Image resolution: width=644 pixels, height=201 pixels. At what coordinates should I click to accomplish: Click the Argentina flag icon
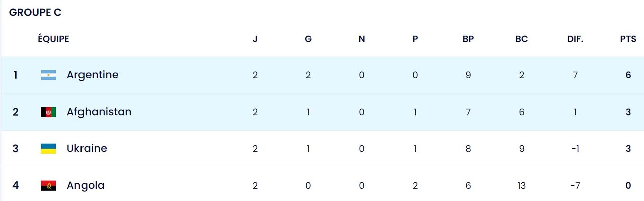click(48, 75)
